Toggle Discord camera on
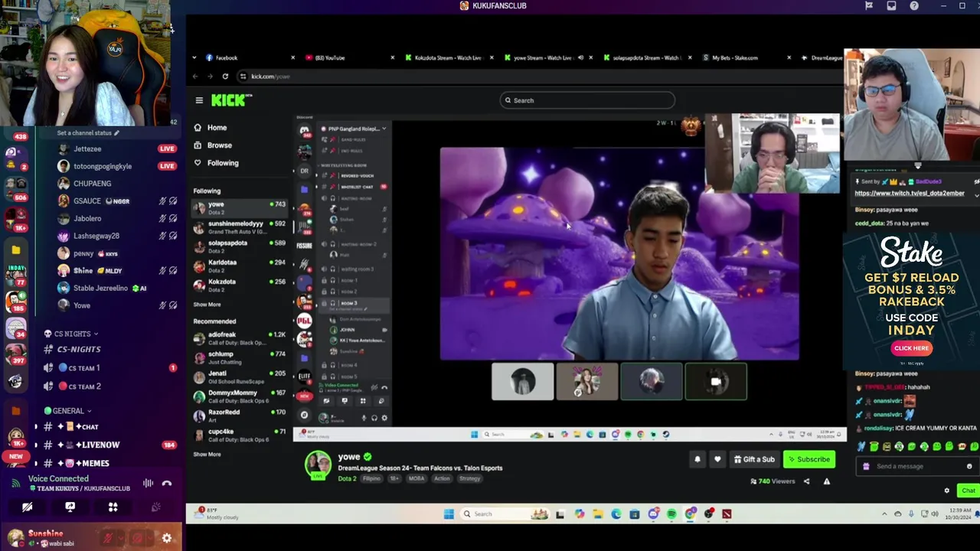The image size is (980, 551). tap(27, 507)
